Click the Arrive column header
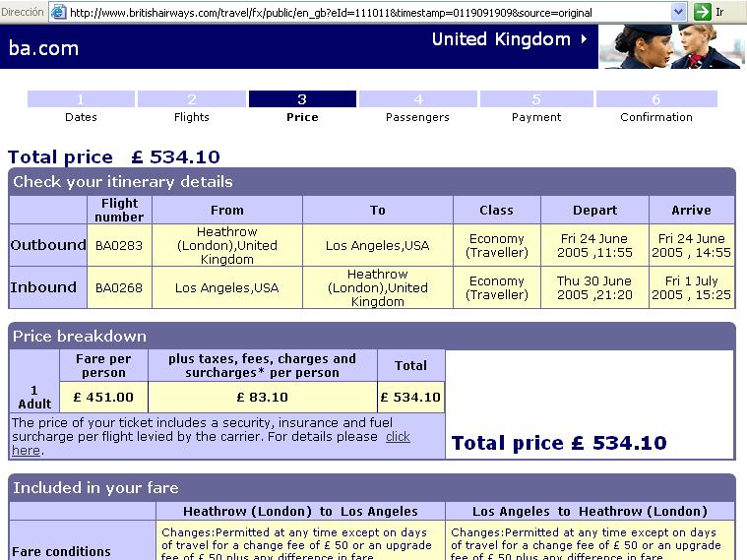 click(691, 210)
